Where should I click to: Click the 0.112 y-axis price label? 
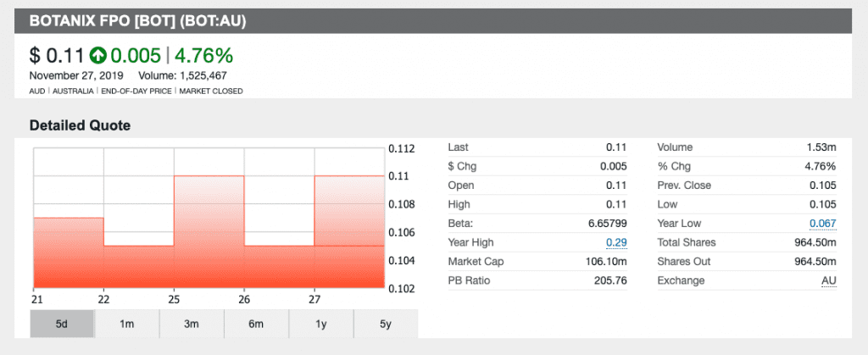pyautogui.click(x=401, y=149)
